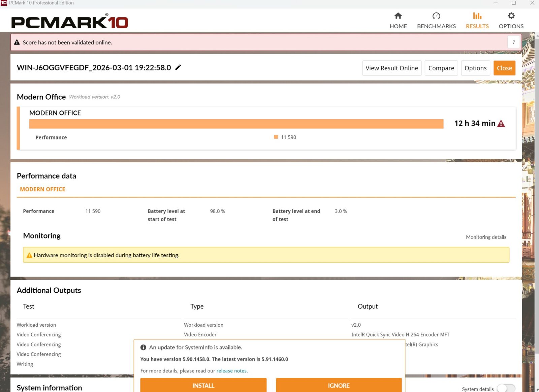Toggle the System details switch
Image resolution: width=539 pixels, height=392 pixels.
tap(506, 389)
